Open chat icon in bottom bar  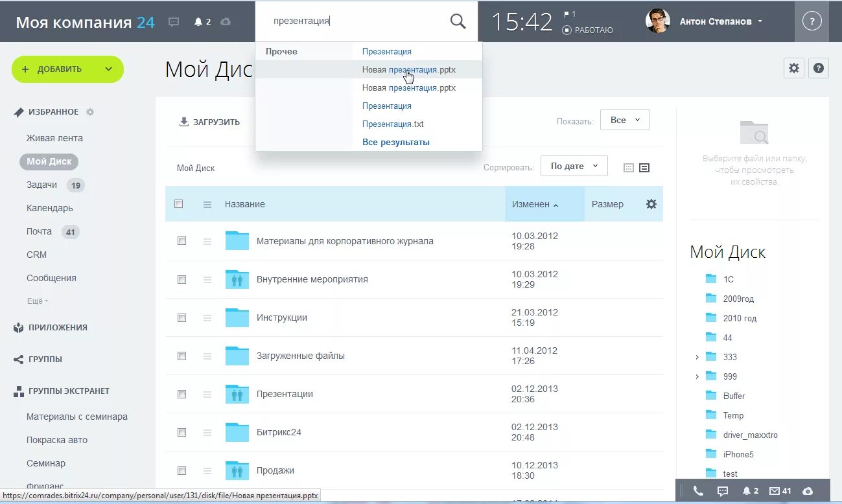[x=723, y=491]
